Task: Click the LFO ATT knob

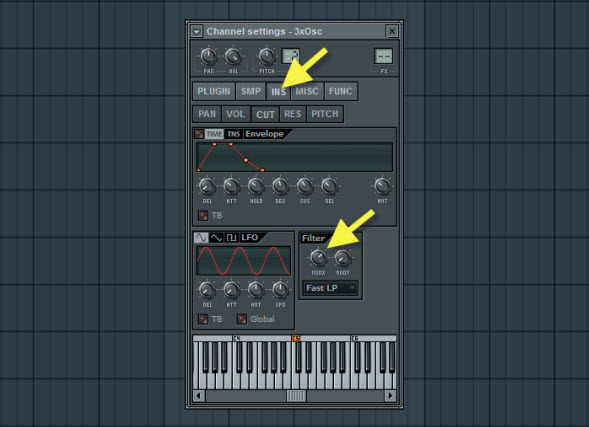Action: click(231, 290)
